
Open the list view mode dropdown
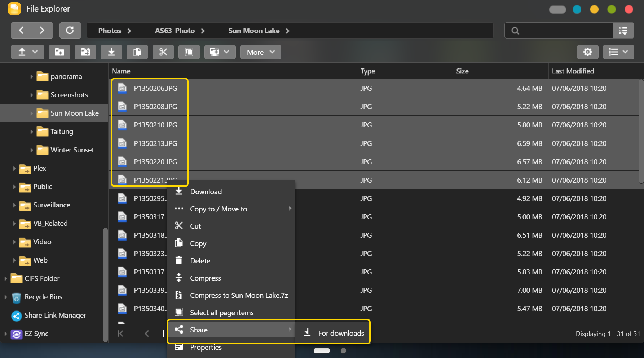(x=618, y=52)
